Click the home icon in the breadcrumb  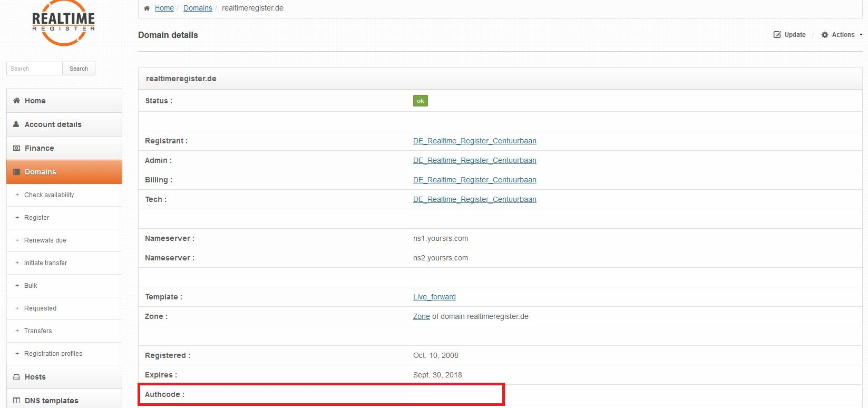[147, 8]
